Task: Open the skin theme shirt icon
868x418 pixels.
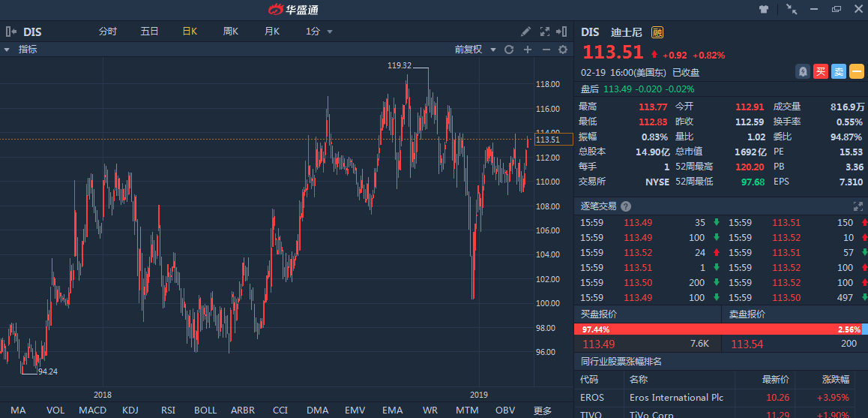Action: [x=764, y=10]
